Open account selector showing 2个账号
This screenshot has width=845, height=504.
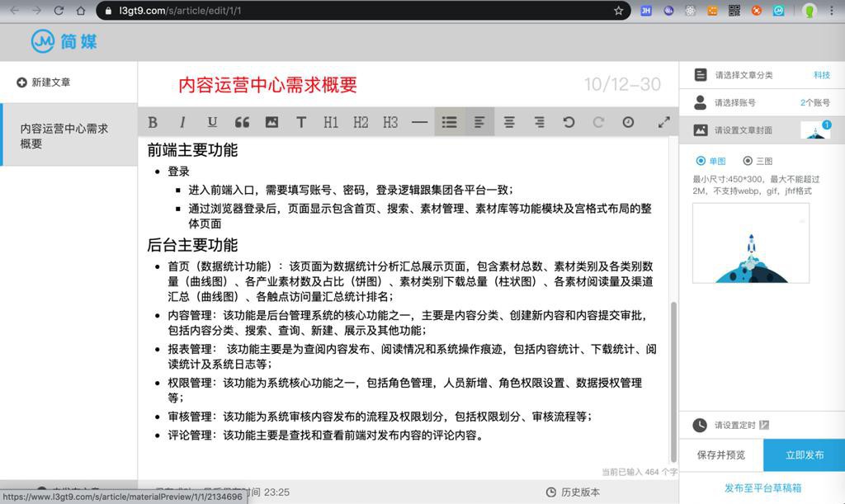pyautogui.click(x=762, y=102)
